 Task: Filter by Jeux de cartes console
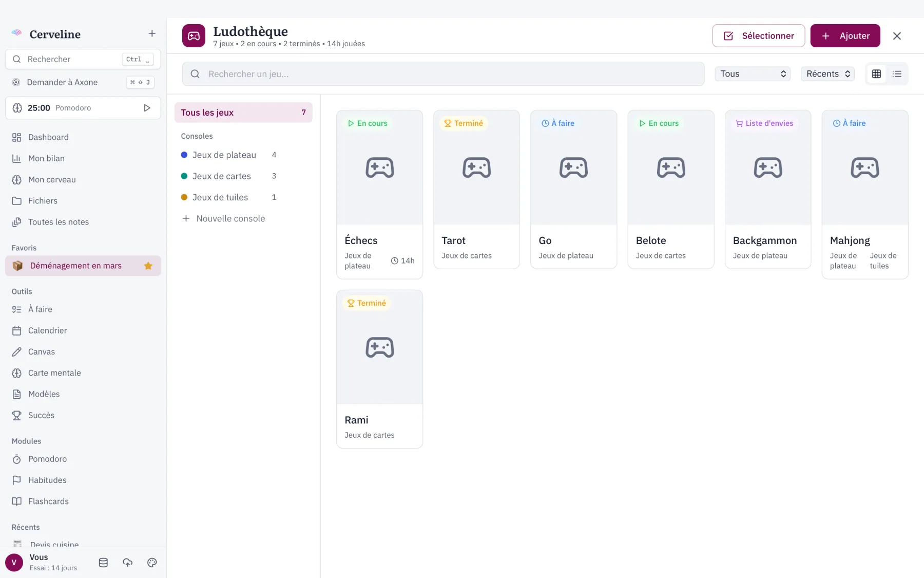point(243,176)
